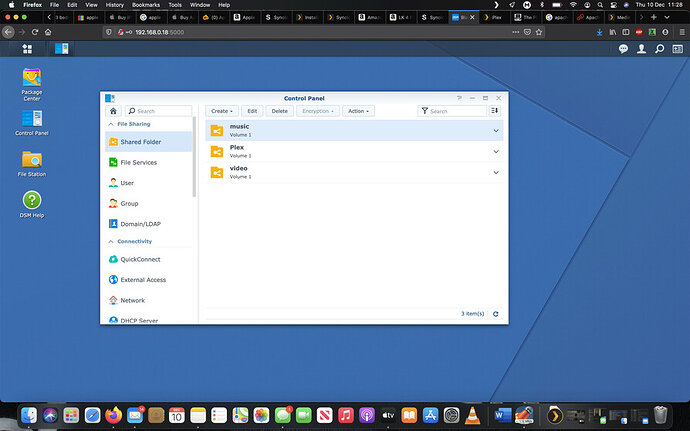Open Firefox downloads arrow icon
Screen dimensions: 690x431
point(599,32)
